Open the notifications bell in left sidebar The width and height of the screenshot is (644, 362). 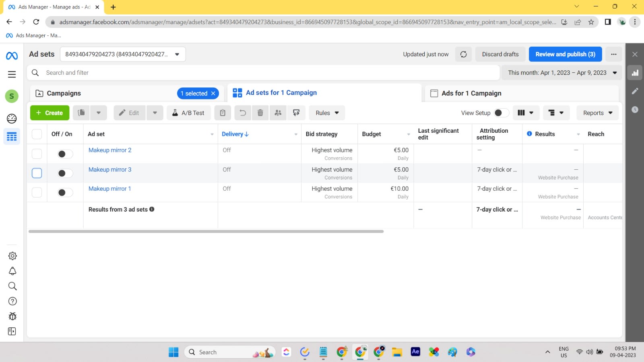coord(12,271)
